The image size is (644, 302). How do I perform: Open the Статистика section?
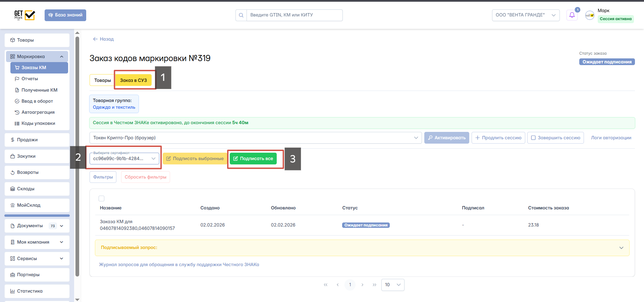pyautogui.click(x=37, y=291)
